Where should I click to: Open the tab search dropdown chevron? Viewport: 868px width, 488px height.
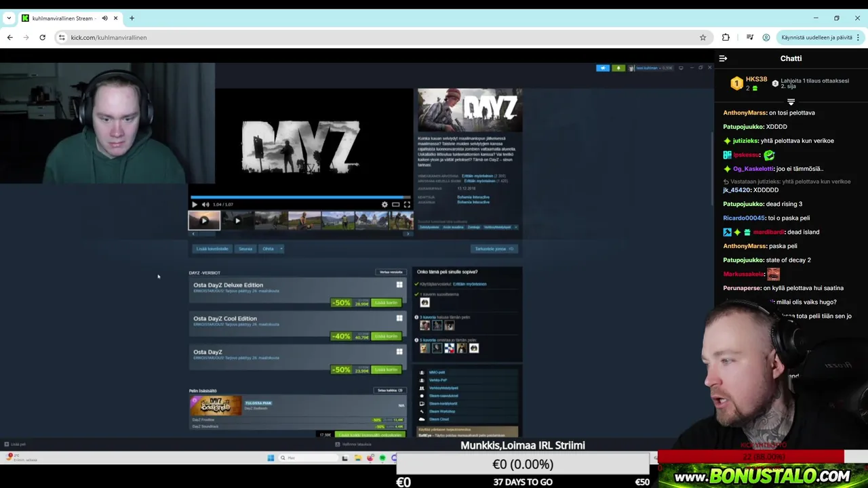click(x=9, y=18)
